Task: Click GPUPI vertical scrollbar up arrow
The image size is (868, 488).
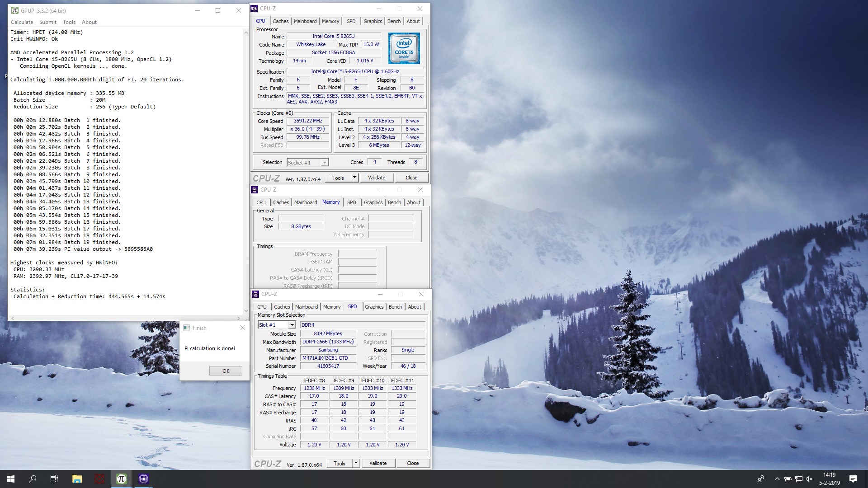Action: (246, 33)
